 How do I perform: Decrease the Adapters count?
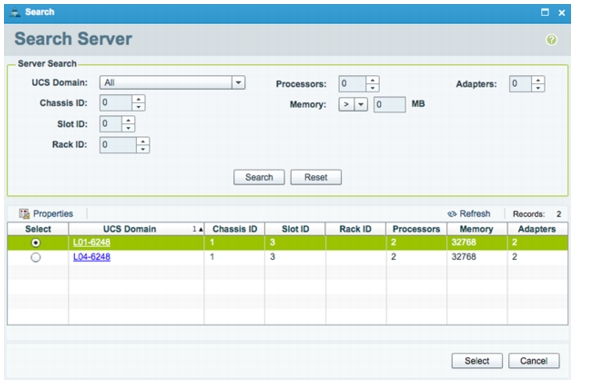pos(538,88)
